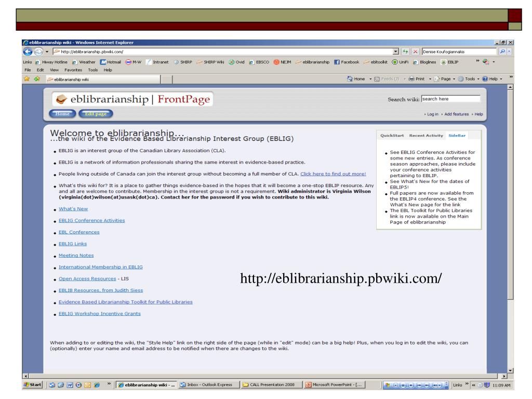
Task: Switch to the Recent Activity tab
Action: tap(426, 136)
